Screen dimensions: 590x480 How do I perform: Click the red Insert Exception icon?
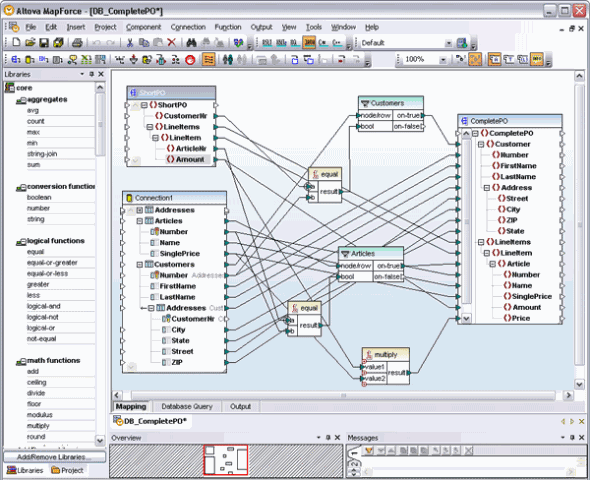click(190, 59)
